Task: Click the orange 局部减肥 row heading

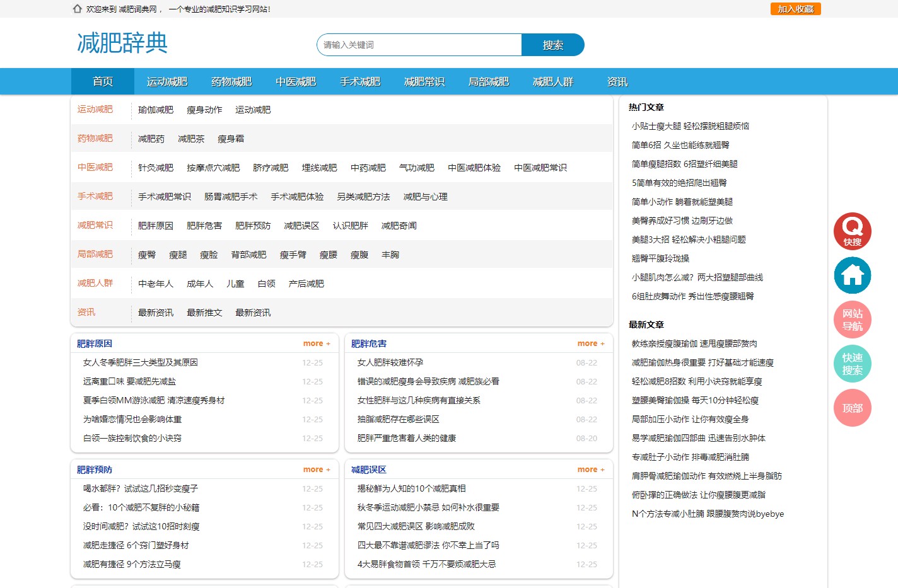Action: pos(95,254)
